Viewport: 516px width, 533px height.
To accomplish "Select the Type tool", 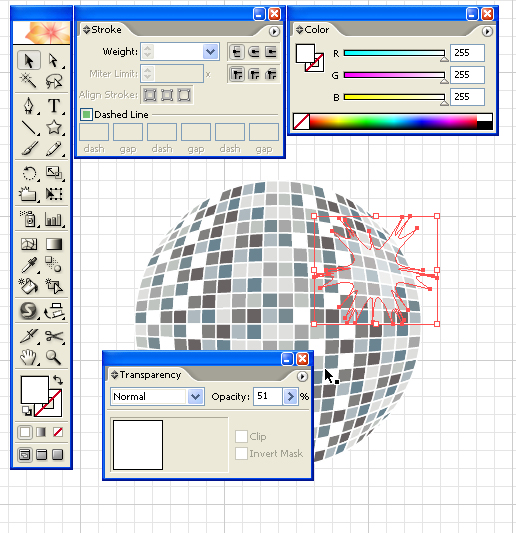I will pyautogui.click(x=53, y=105).
